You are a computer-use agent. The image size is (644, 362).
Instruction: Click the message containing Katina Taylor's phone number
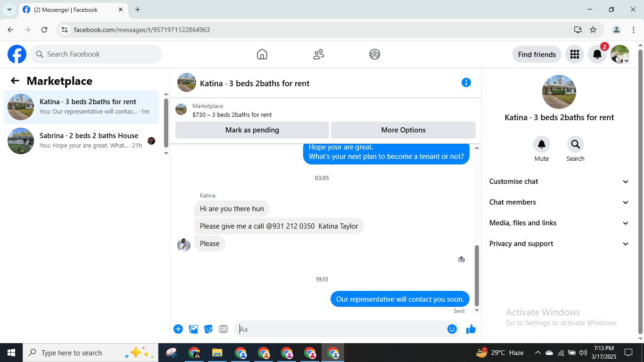pos(279,226)
